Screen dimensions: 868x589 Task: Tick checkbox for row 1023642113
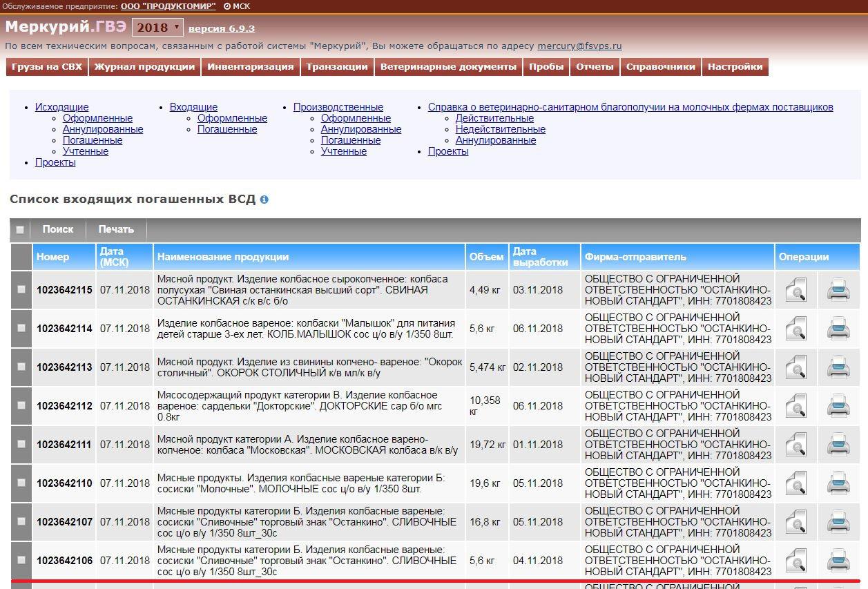tap(21, 367)
